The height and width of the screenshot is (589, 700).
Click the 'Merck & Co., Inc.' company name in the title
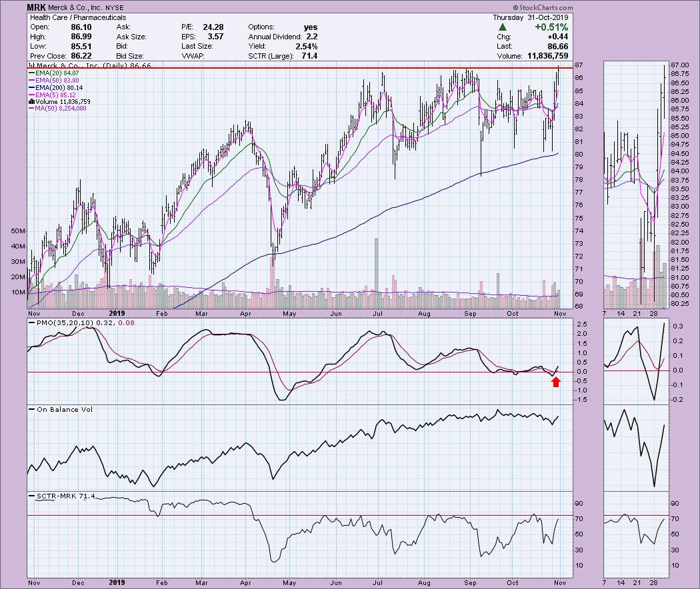[x=74, y=7]
